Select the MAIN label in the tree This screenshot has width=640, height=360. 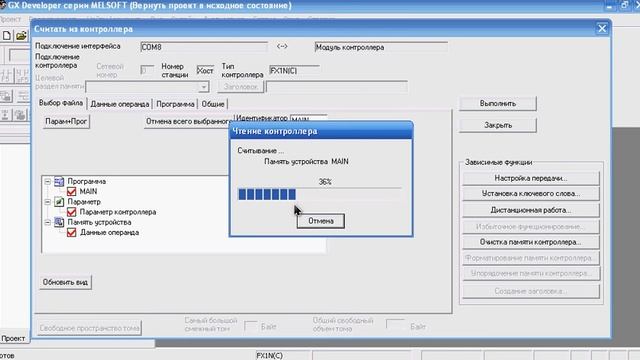pyautogui.click(x=88, y=191)
